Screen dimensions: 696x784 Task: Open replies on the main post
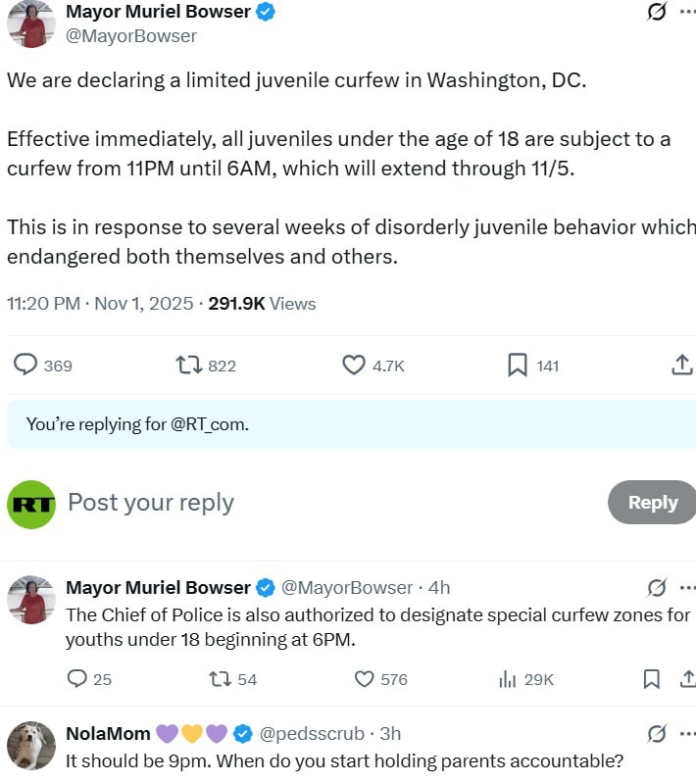coord(25,366)
